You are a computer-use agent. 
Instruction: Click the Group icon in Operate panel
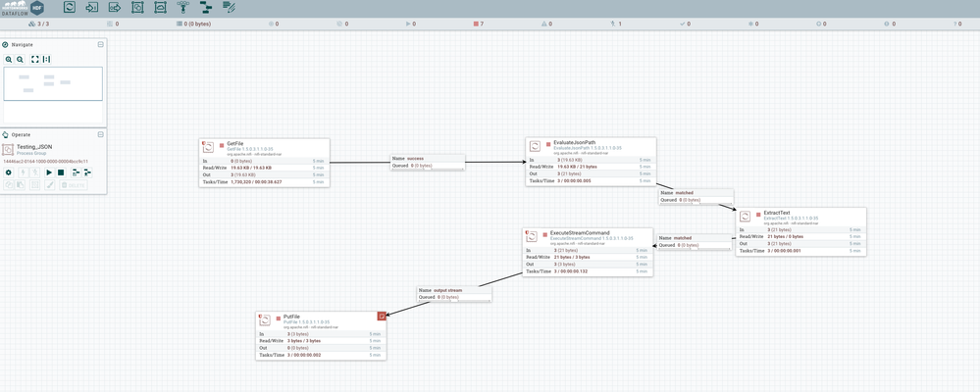(35, 185)
